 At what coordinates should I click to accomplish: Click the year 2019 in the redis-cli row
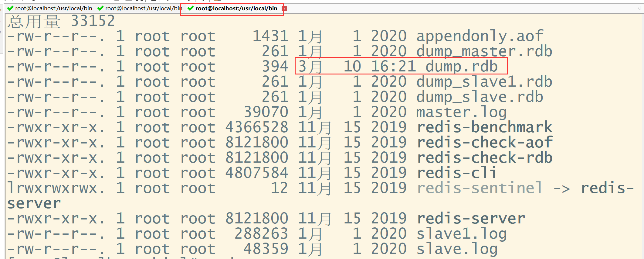tap(389, 173)
